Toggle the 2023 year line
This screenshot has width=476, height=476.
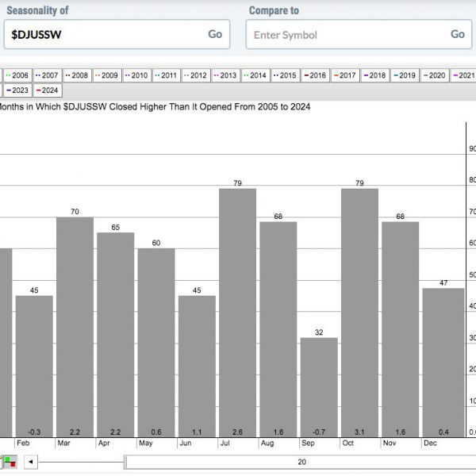click(x=17, y=90)
